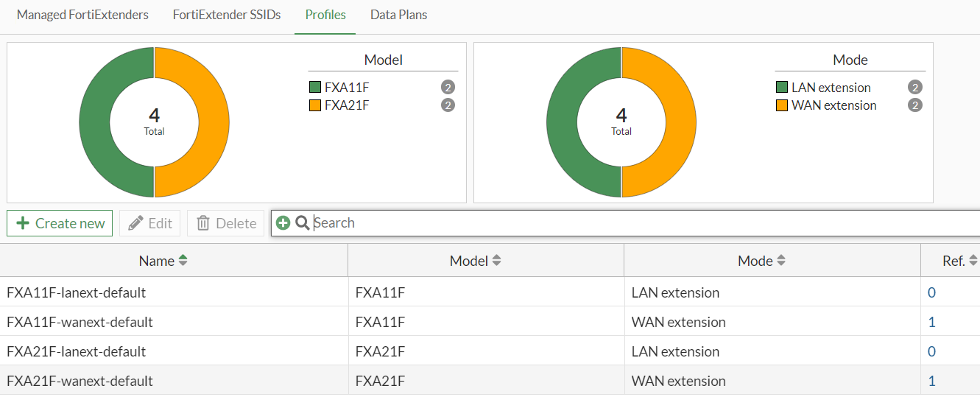Switch to FortiExtender SSIDs tab
This screenshot has width=980, height=397.
click(227, 15)
